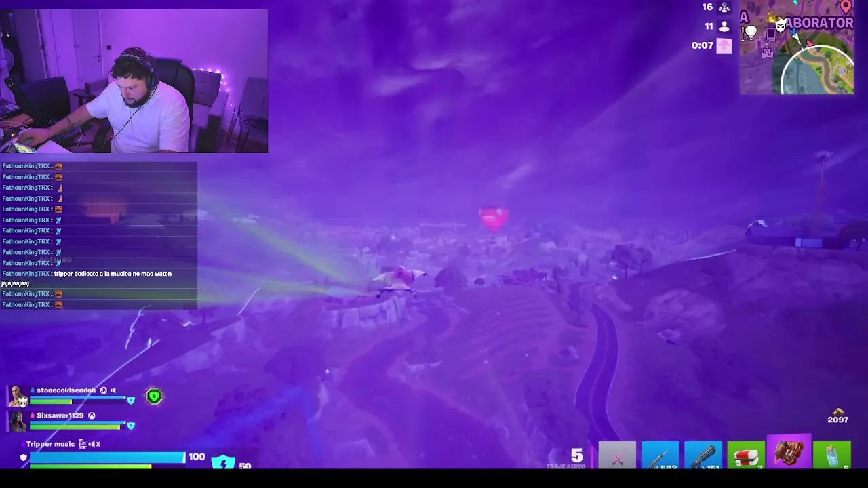The image size is (868, 488).
Task: Click the player's green health bar
Action: click(91, 466)
